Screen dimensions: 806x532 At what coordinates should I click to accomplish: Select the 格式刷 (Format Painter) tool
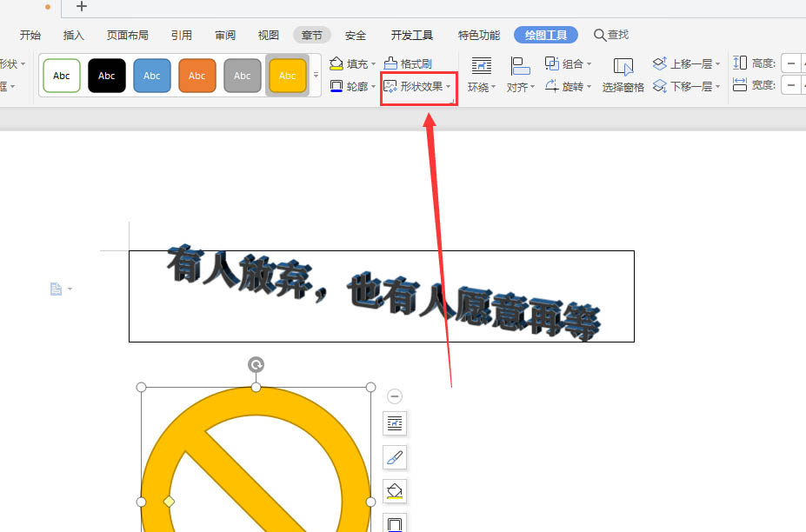click(x=412, y=63)
